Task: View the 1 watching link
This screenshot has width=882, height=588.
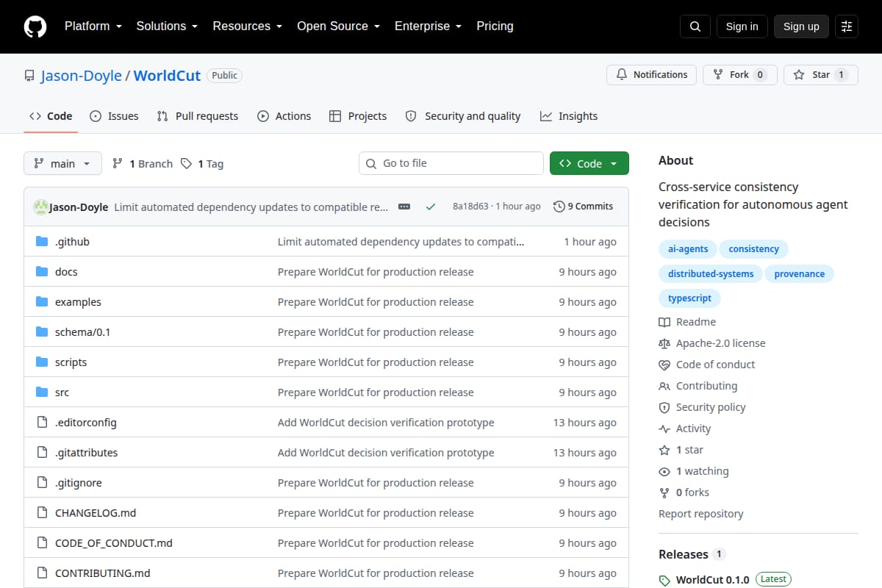Action: [x=694, y=471]
